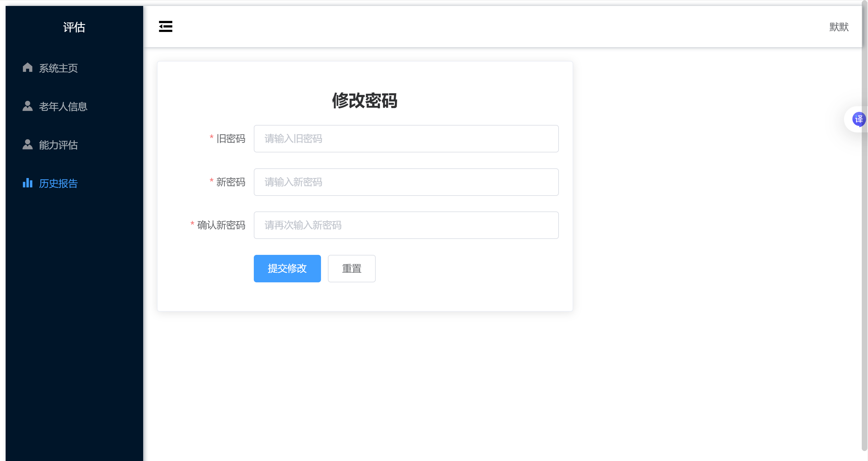
Task: Click the home icon beside 系统主页
Action: coord(27,68)
